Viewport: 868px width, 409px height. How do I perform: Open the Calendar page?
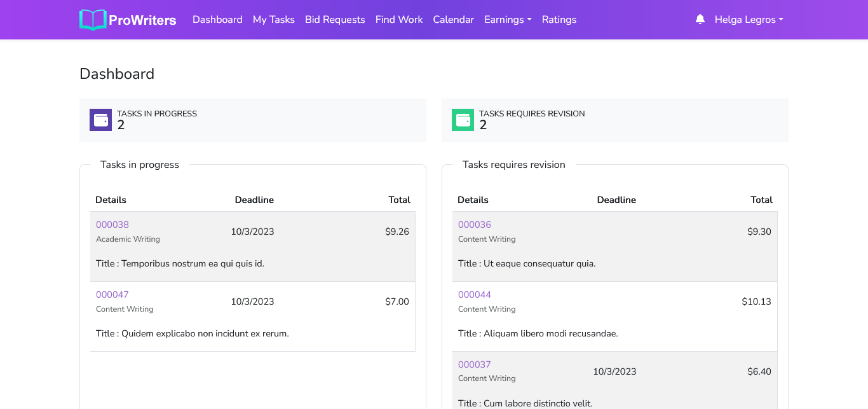[x=453, y=20]
